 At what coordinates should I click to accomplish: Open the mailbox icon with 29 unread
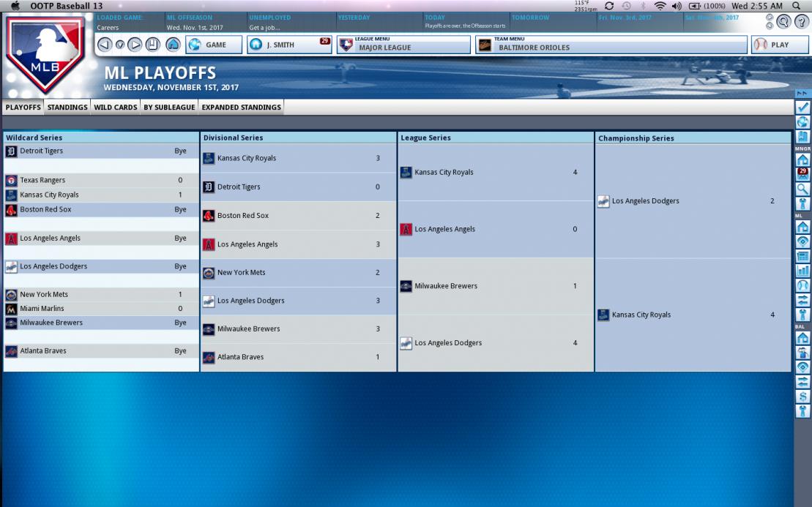click(x=802, y=174)
